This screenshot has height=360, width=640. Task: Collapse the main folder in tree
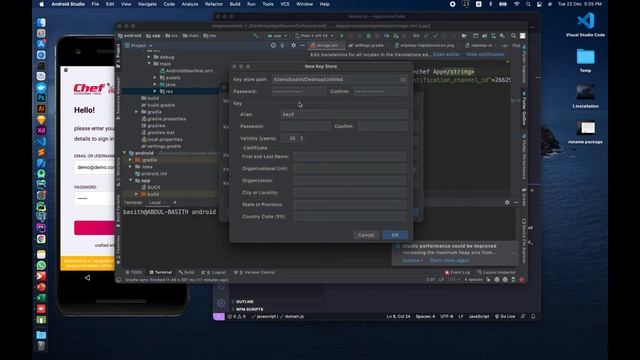149,64
